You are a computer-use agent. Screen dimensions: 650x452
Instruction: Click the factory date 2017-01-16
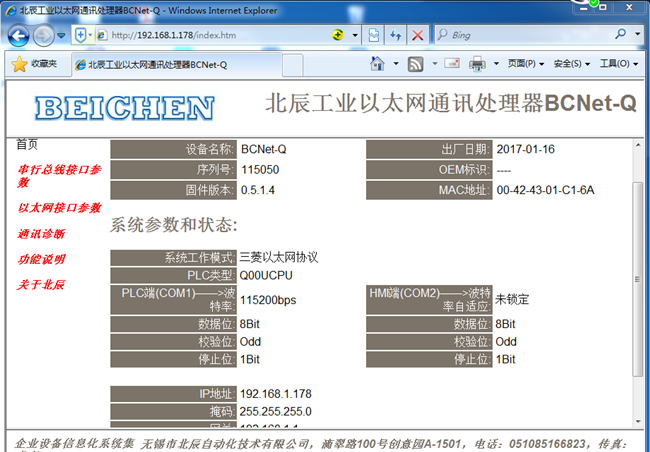point(526,149)
